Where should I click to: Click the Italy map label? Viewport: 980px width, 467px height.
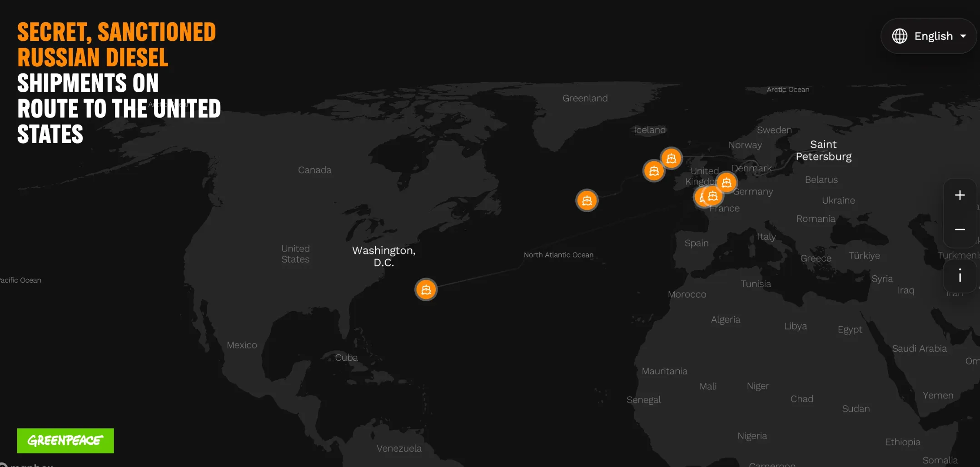pyautogui.click(x=766, y=237)
